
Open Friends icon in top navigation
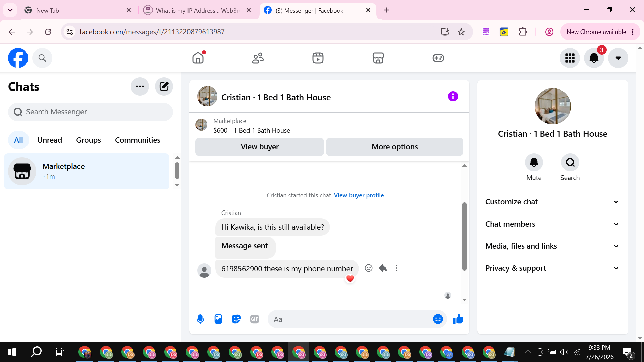point(258,58)
